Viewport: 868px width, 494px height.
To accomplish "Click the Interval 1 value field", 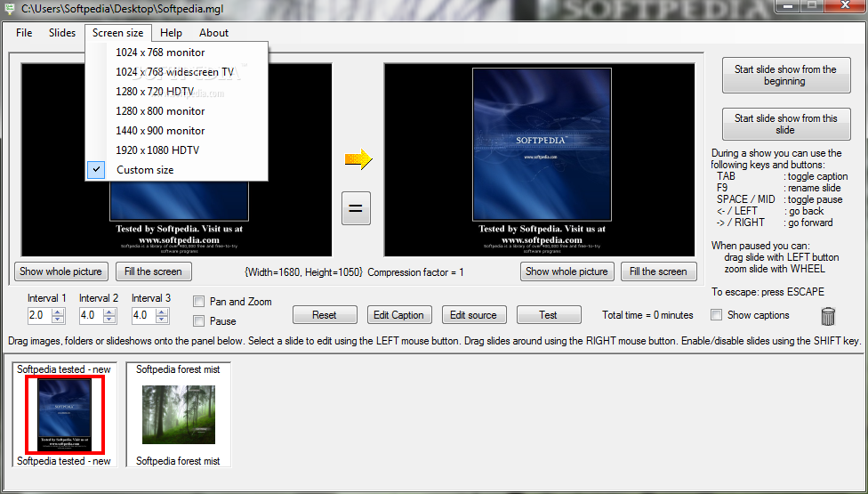I will pos(40,316).
